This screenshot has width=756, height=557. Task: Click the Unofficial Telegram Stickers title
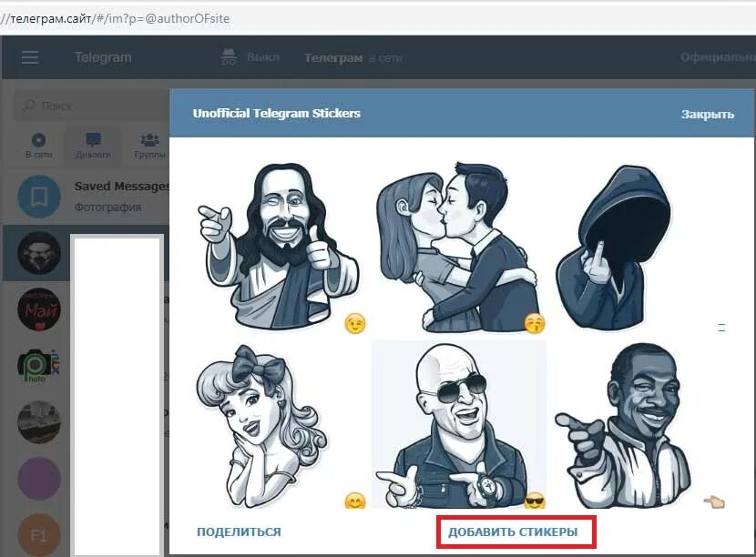tap(277, 113)
